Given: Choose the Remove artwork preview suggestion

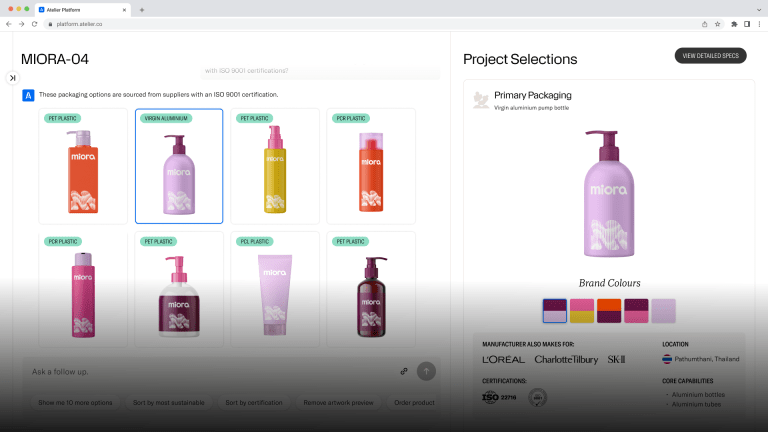Looking at the screenshot, I should tap(338, 402).
